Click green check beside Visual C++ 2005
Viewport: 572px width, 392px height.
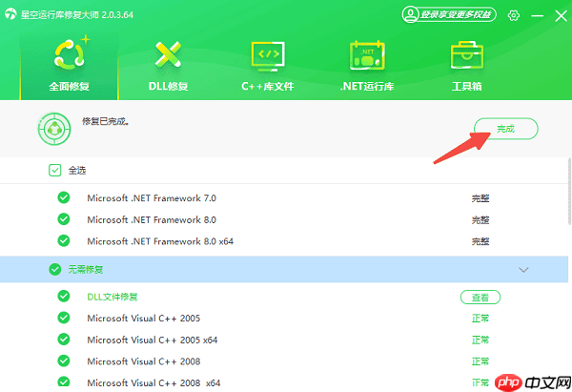click(64, 318)
